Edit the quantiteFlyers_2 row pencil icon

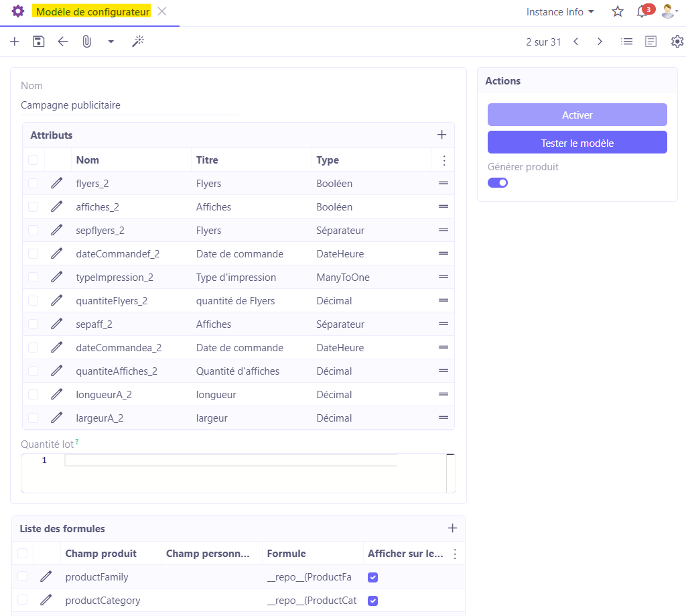56,301
